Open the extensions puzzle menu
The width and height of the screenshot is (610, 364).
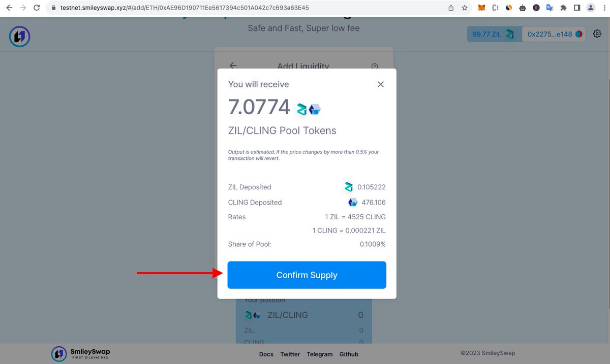(x=563, y=8)
